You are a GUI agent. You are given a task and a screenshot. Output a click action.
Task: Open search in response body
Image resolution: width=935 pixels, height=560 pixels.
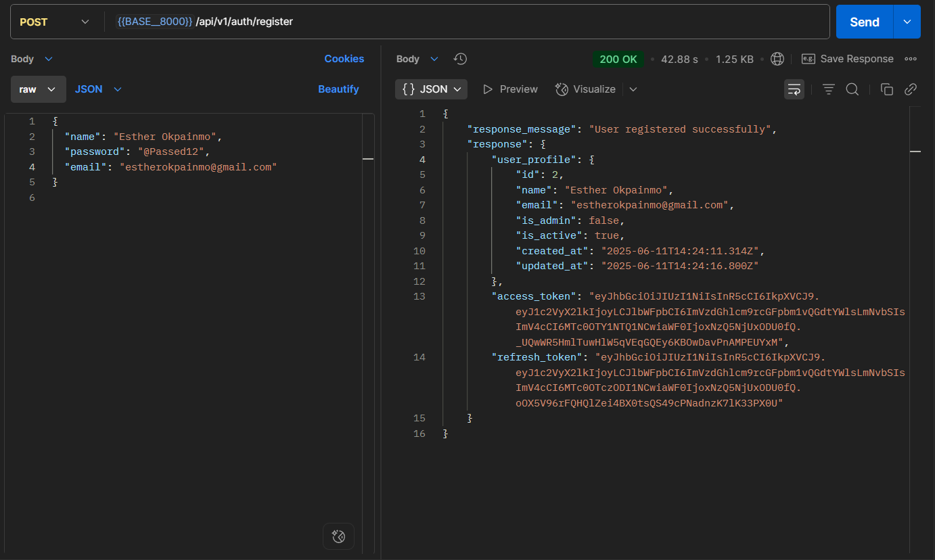[x=852, y=89]
